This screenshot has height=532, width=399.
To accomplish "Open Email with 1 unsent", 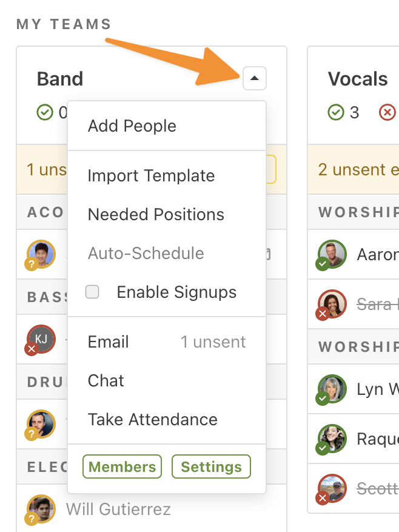I will 167,342.
